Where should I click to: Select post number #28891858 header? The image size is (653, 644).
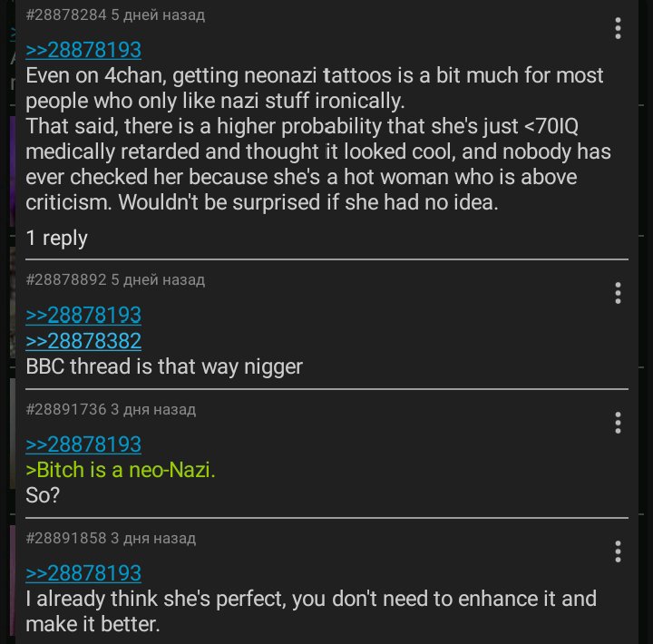(66, 538)
